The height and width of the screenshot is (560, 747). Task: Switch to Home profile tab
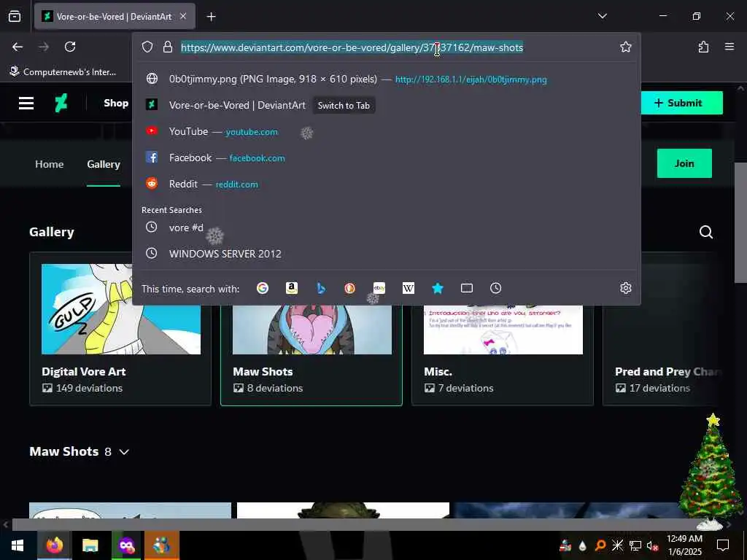(x=49, y=164)
